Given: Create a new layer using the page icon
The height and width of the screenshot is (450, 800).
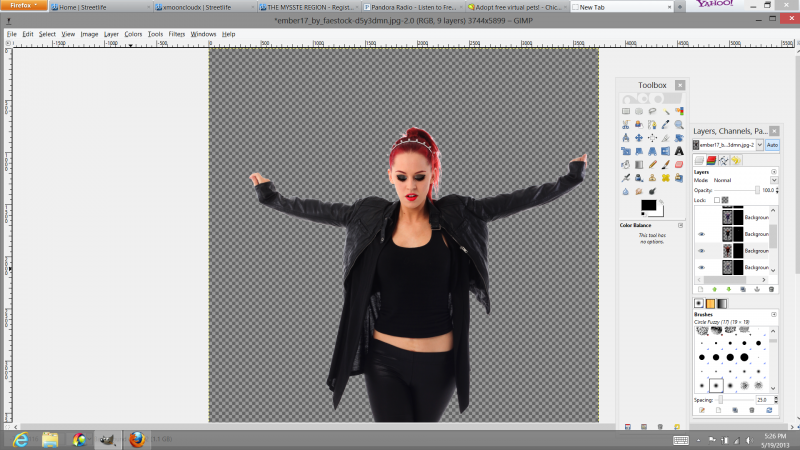Looking at the screenshot, I should pyautogui.click(x=700, y=289).
